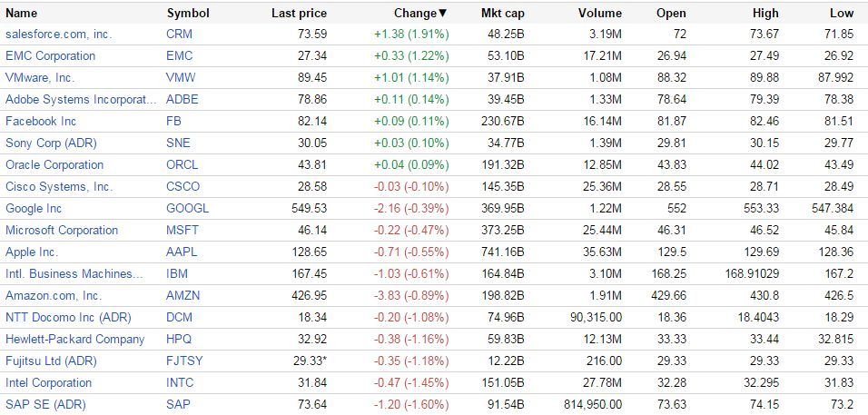Screen dimensions: 868x415
Task: Select Adobe Systems Incorporated link
Action: click(x=81, y=99)
